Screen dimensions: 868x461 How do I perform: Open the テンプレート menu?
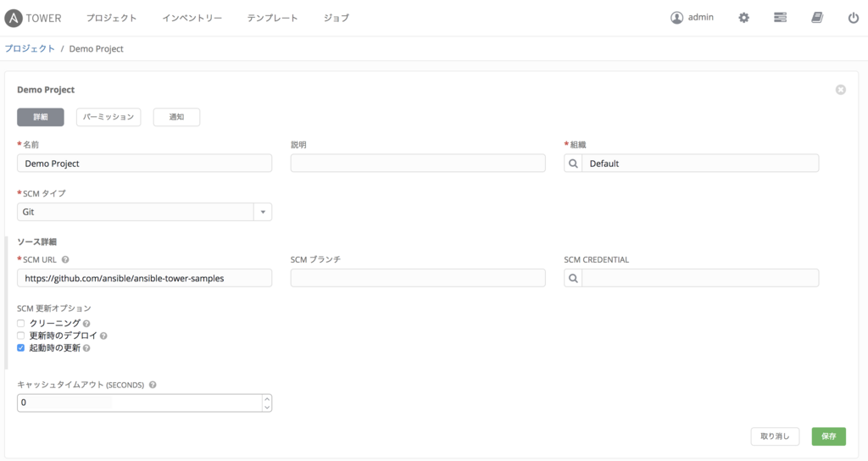(x=272, y=18)
